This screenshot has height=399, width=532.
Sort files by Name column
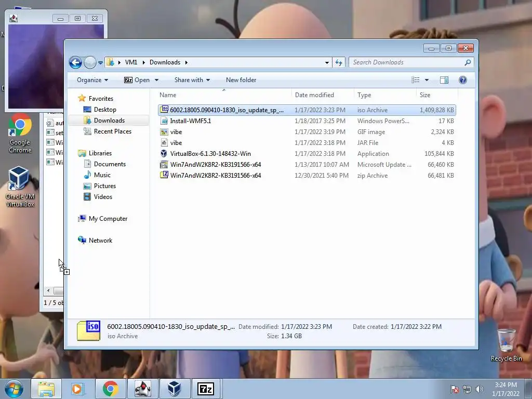224,95
